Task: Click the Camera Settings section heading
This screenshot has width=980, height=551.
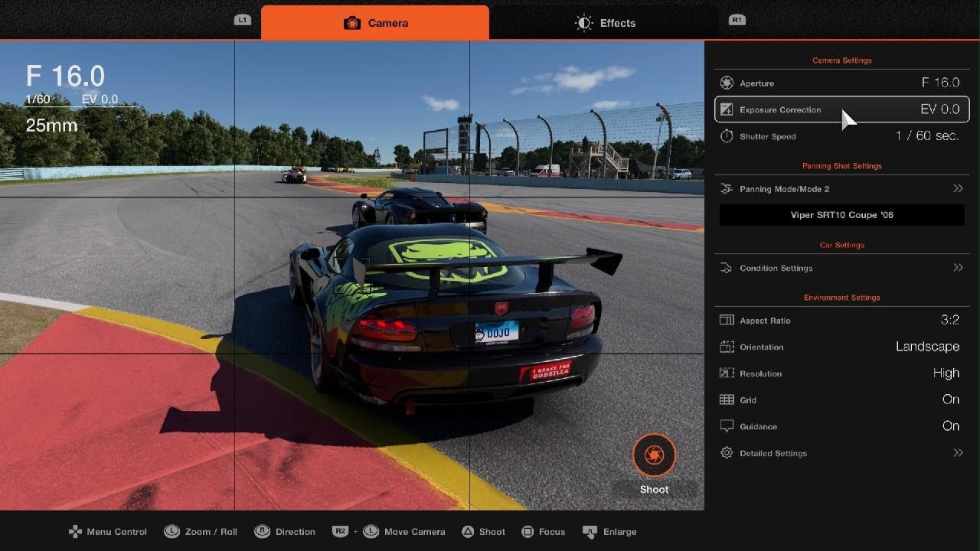Action: (841, 60)
